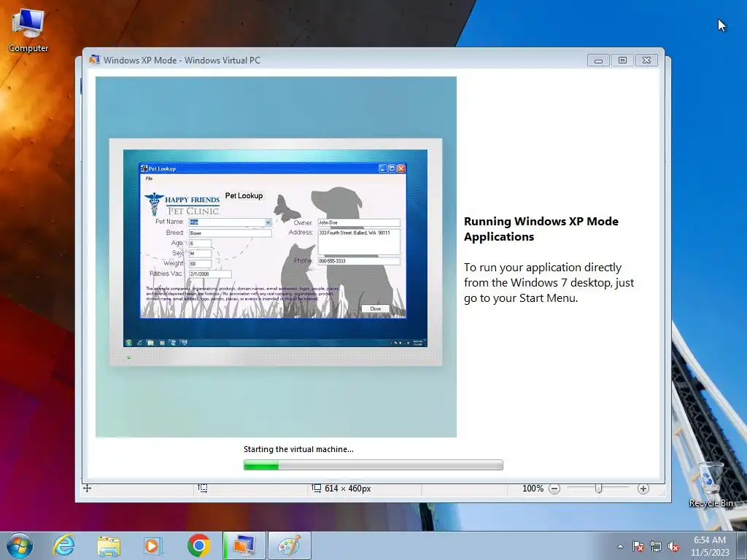747x560 pixels.
Task: Open the Action Center flag tray icon
Action: [x=638, y=546]
